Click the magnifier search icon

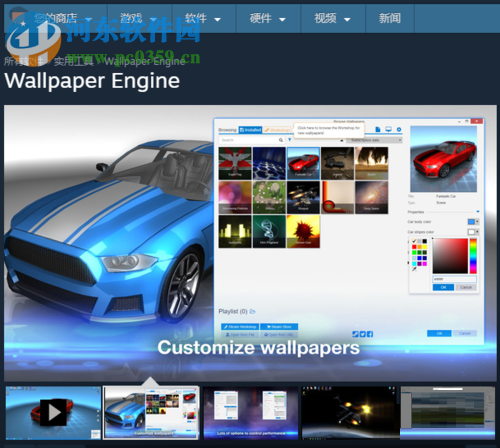coord(281,140)
